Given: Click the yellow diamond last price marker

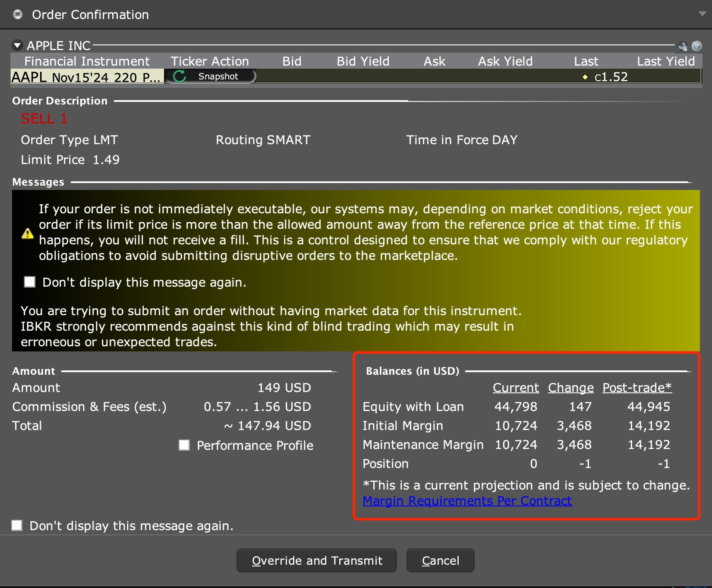Looking at the screenshot, I should 585,77.
